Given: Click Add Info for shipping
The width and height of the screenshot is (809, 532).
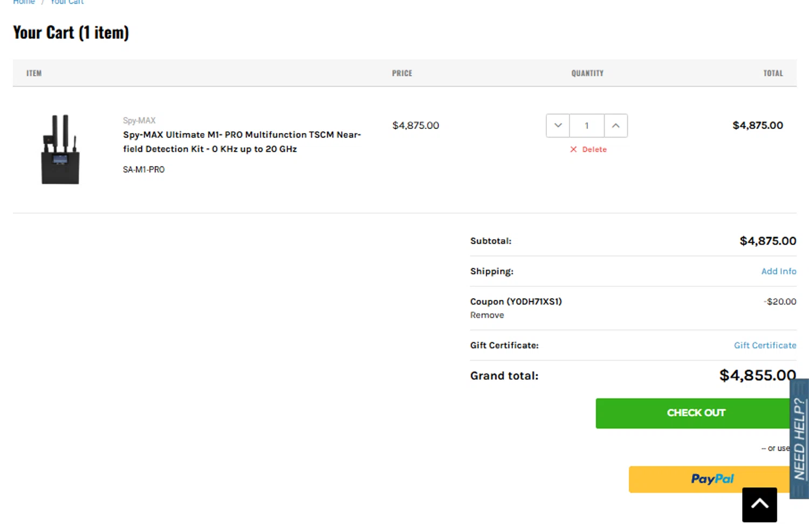Looking at the screenshot, I should [x=778, y=271].
